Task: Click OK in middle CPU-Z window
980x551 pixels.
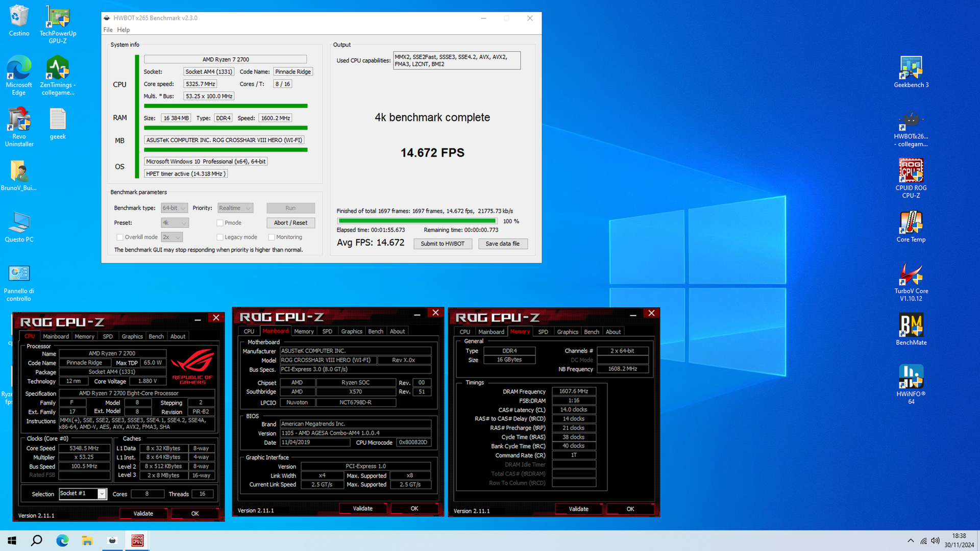Action: [414, 508]
